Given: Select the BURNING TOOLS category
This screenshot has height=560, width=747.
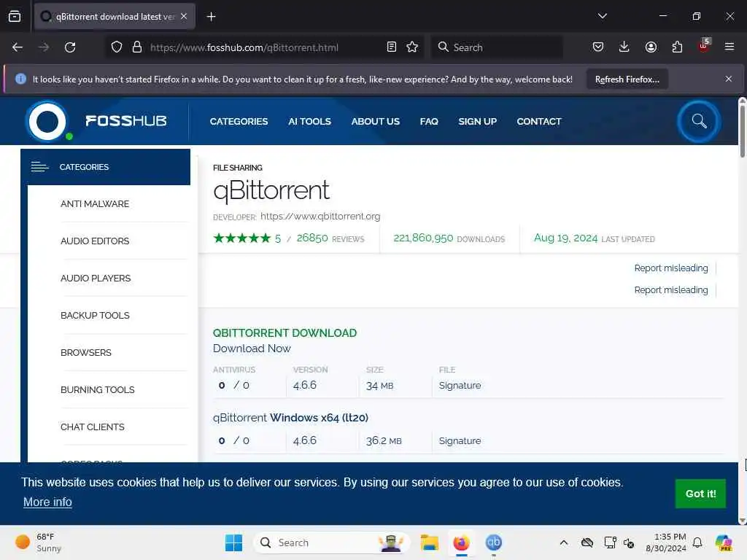Looking at the screenshot, I should point(98,389).
